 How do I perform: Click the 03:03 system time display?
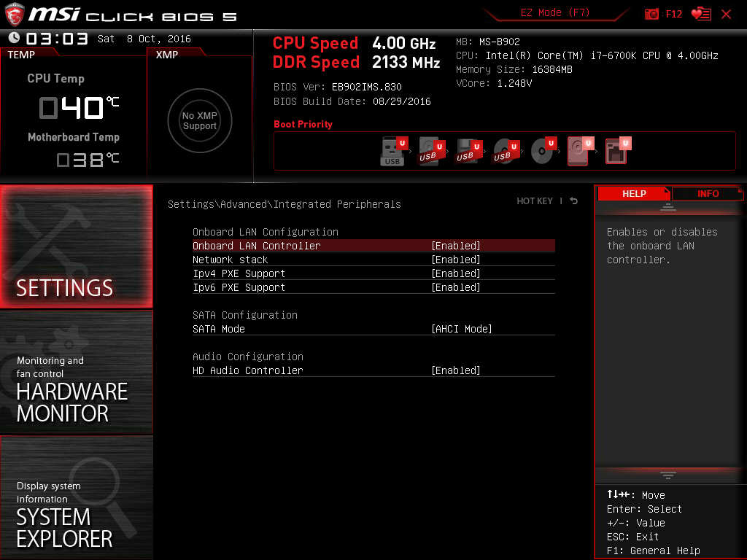click(x=57, y=39)
